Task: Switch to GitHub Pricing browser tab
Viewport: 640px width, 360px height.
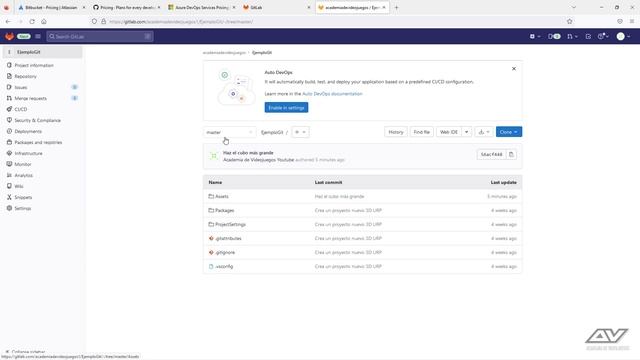Action: coord(127,7)
